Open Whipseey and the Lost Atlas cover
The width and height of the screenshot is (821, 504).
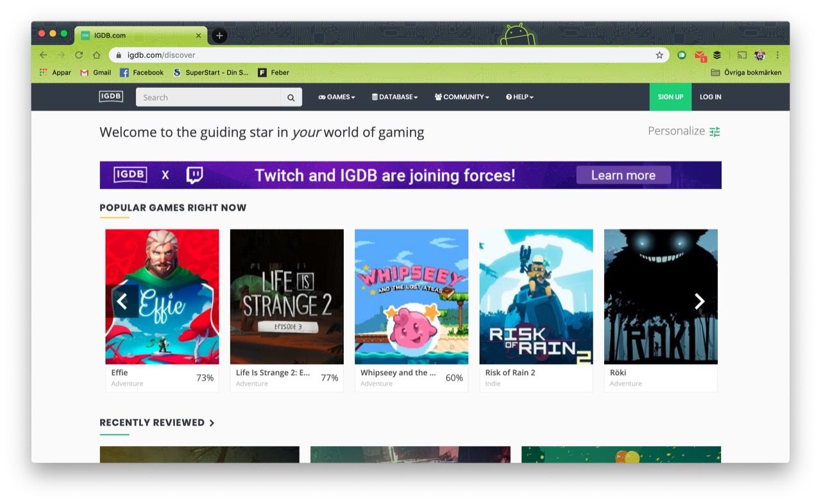point(411,297)
